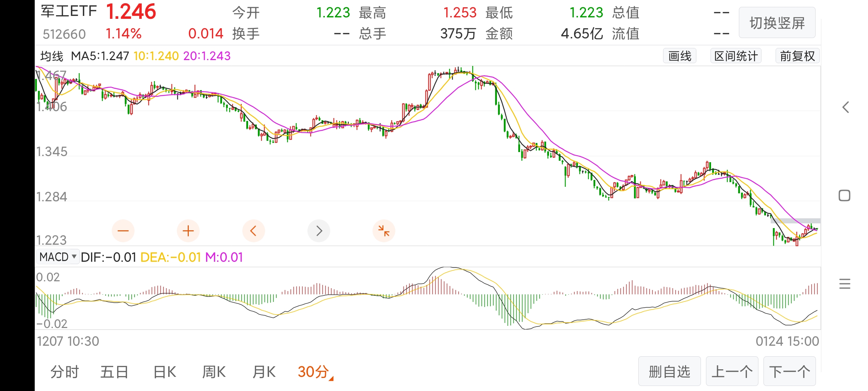Activate the 画线 drawing tool
The width and height of the screenshot is (868, 391).
[x=680, y=56]
